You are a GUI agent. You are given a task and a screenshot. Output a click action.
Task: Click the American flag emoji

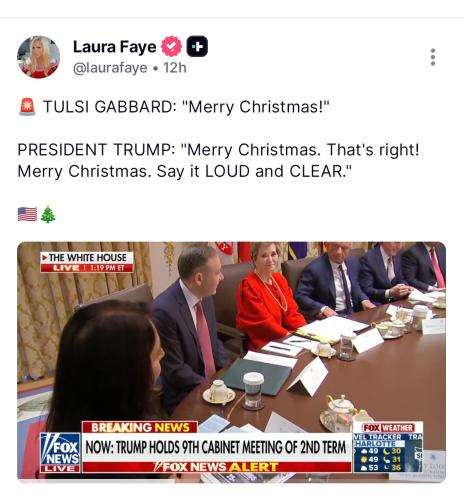pos(27,214)
